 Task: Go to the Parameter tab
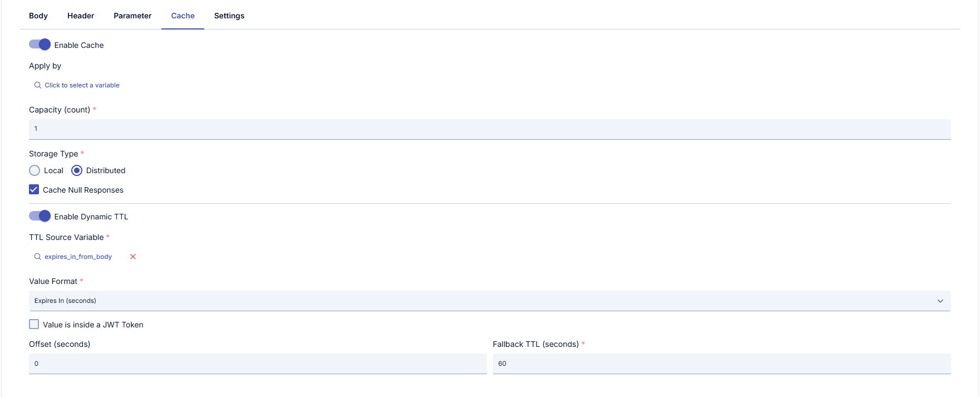pyautogui.click(x=132, y=16)
